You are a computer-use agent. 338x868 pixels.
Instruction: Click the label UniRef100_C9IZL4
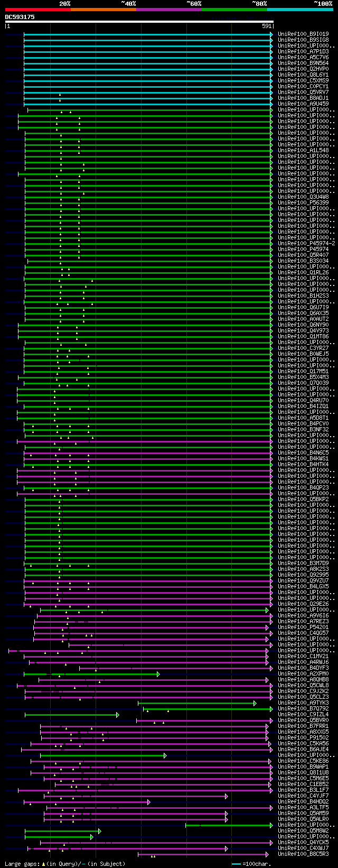pyautogui.click(x=303, y=714)
